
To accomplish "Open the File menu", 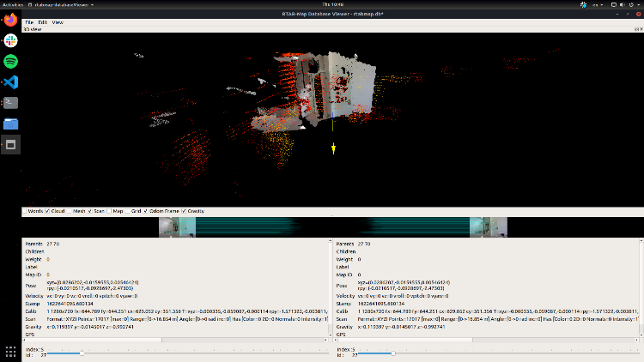I will [30, 21].
